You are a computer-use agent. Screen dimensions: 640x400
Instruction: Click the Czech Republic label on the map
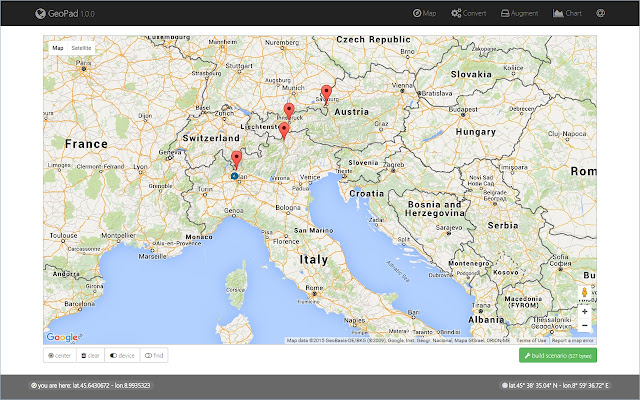(373, 39)
